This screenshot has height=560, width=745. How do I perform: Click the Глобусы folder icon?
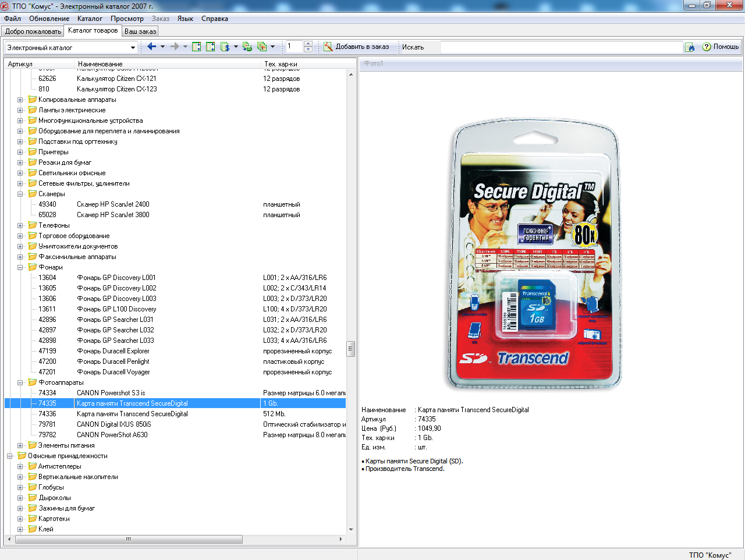click(x=33, y=487)
